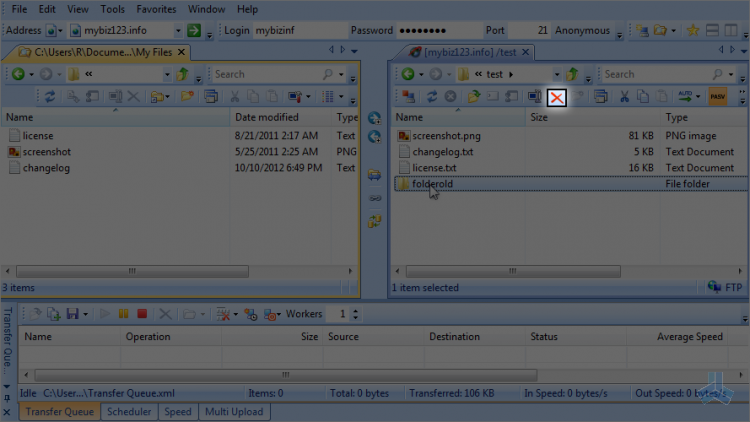This screenshot has height=422, width=750.
Task: Click the add copy icon in queue toolbar
Action: point(53,314)
